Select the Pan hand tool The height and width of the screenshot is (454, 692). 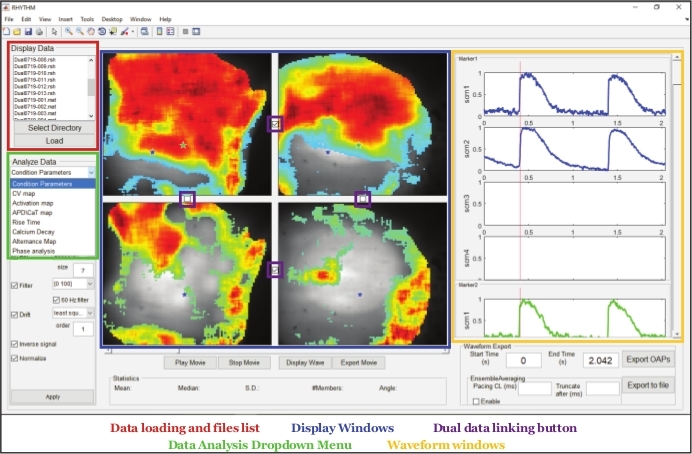tap(90, 31)
